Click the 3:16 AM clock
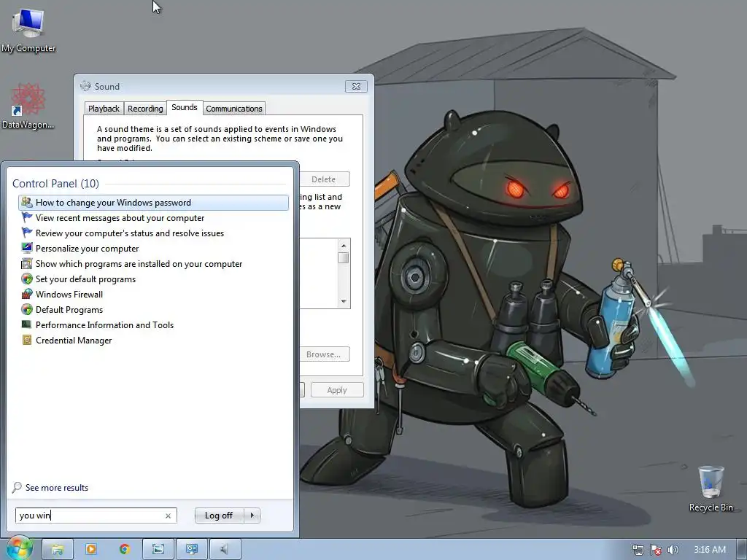This screenshot has height=560, width=747. coord(709,550)
